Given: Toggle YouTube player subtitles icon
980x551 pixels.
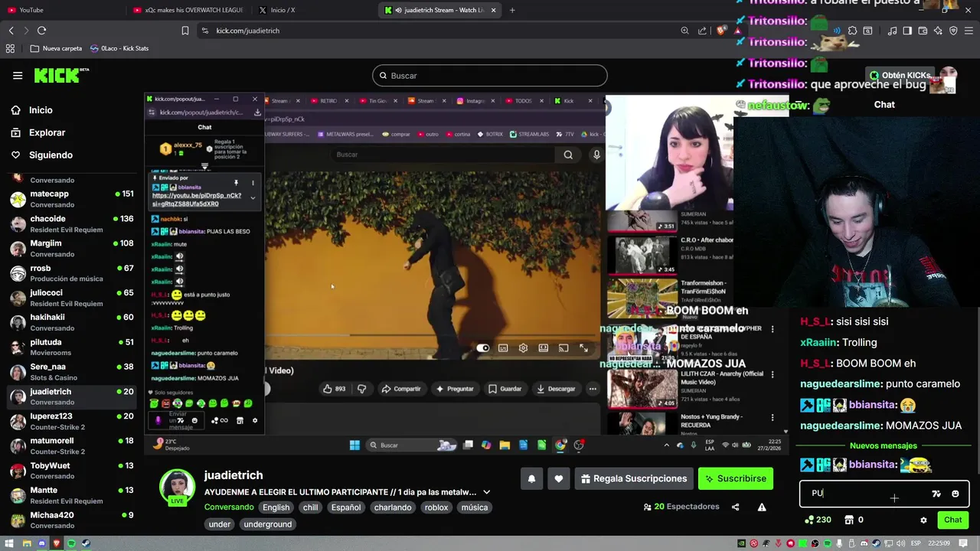Looking at the screenshot, I should point(503,348).
